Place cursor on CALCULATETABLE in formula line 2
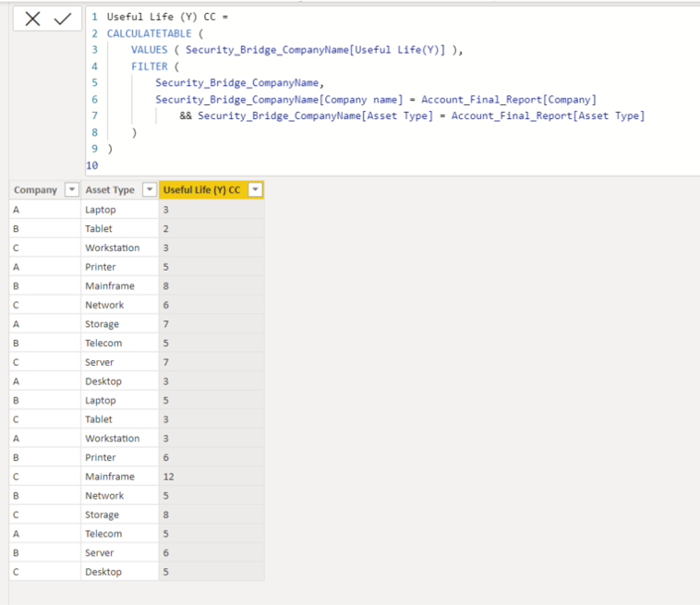Viewport: 700px width, 605px height. [149, 33]
